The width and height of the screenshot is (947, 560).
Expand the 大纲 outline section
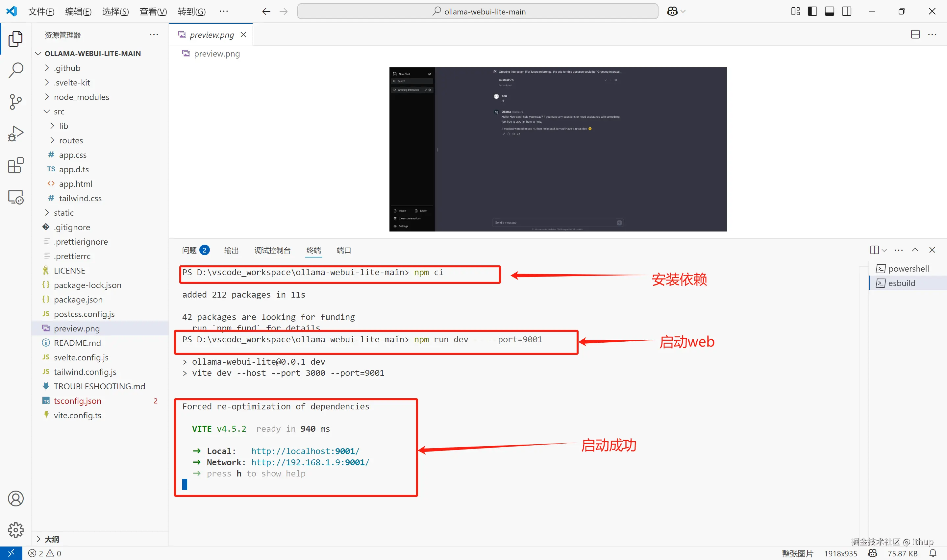[52, 539]
